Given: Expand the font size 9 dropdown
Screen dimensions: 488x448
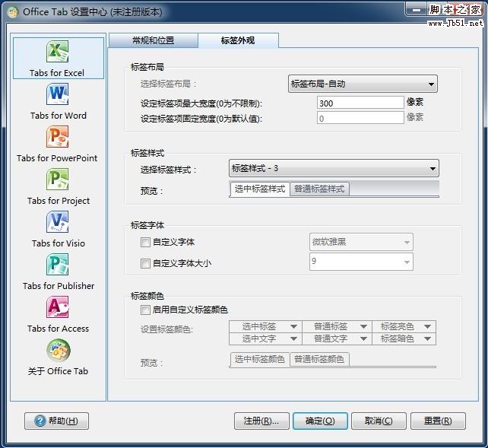Looking at the screenshot, I should 361,262.
